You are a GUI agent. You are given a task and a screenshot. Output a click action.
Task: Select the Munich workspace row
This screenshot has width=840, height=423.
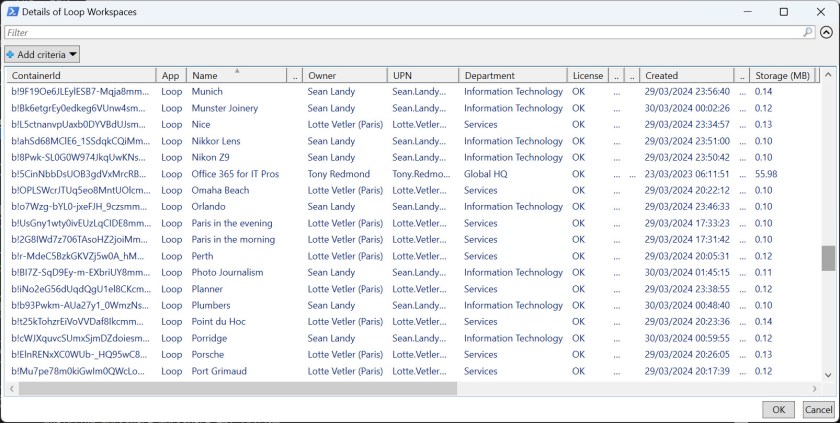tap(413, 92)
